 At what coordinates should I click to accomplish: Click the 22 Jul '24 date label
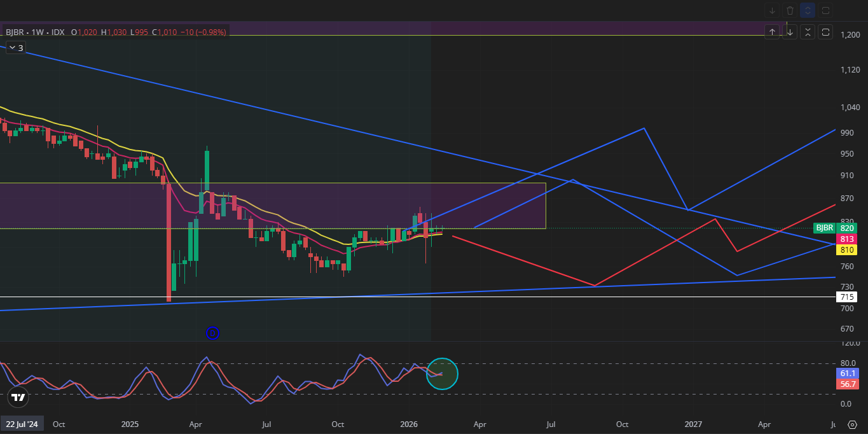tap(22, 424)
